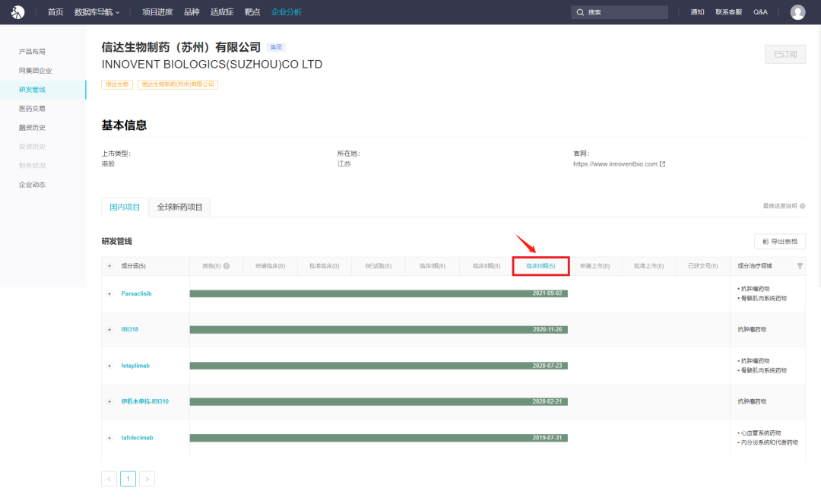The width and height of the screenshot is (821, 504).
Task: Open the letaplimab drug link
Action: point(135,366)
